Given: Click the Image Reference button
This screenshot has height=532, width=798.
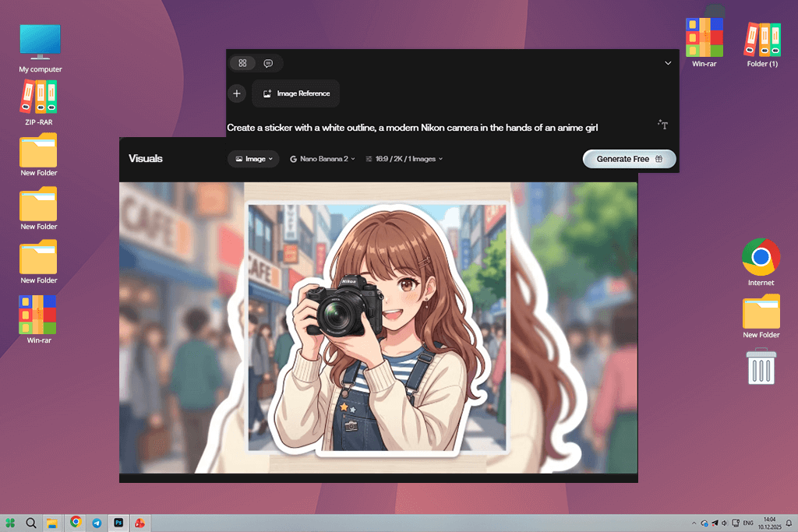Looking at the screenshot, I should (296, 93).
